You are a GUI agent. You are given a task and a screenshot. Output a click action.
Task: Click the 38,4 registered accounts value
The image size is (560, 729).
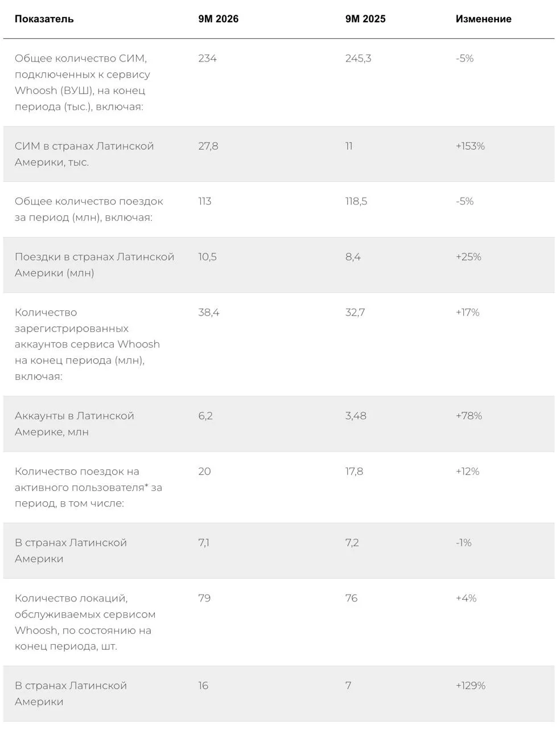[209, 312]
